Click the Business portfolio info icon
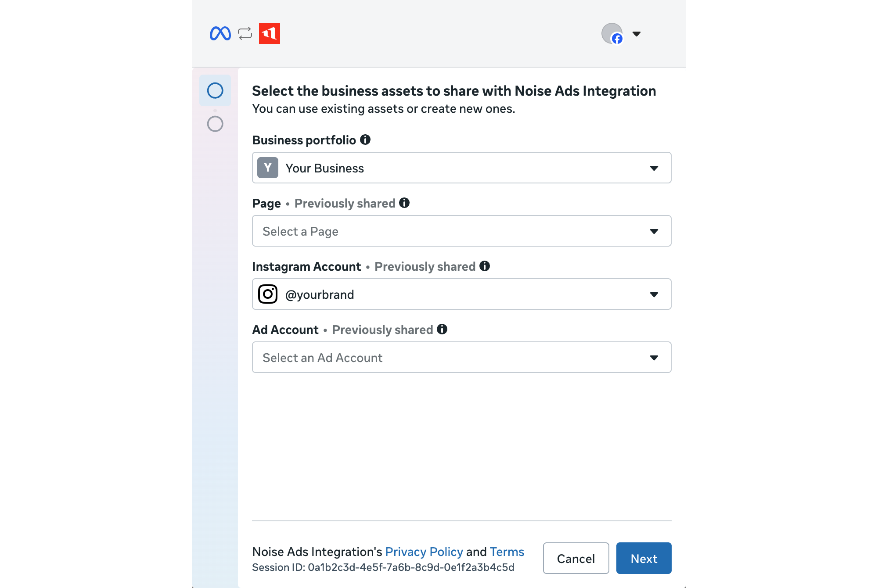 365,140
